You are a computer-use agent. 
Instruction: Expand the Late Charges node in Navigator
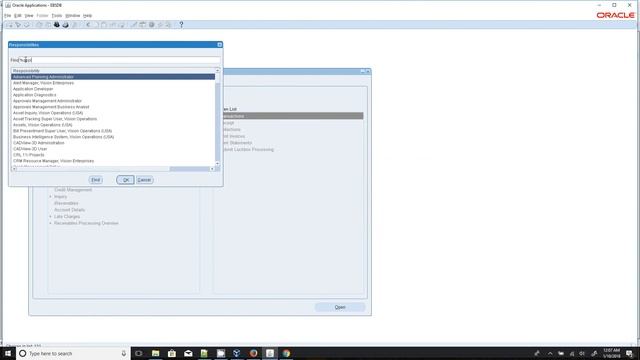pyautogui.click(x=51, y=217)
